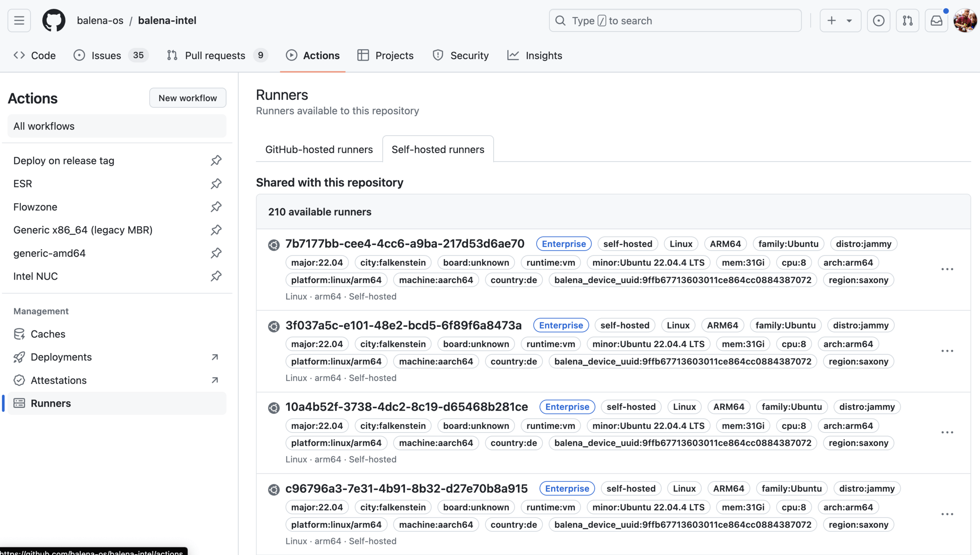Screen dimensions: 980x555
Task: Open options menu for runner 7b7177bb
Action: pyautogui.click(x=947, y=269)
